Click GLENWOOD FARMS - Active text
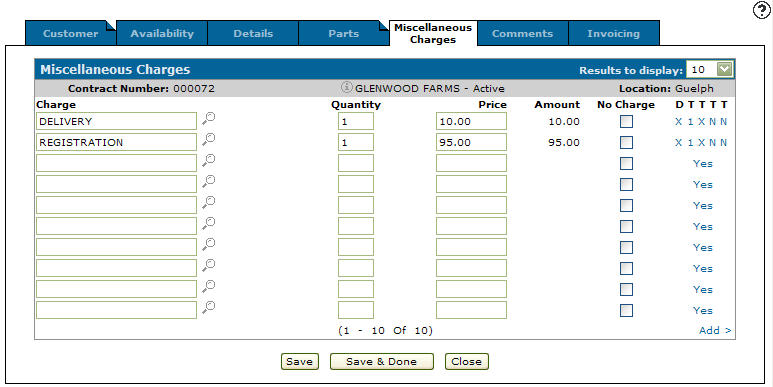 pyautogui.click(x=430, y=89)
